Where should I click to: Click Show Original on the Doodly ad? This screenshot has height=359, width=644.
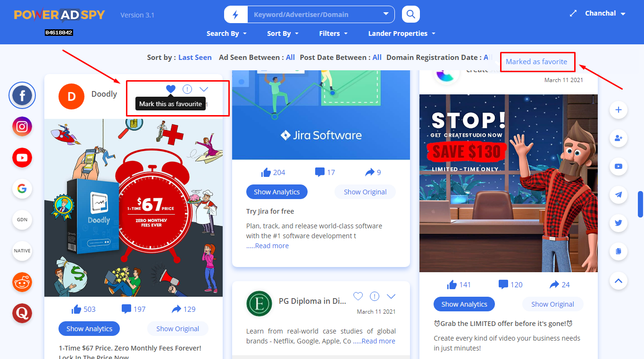pyautogui.click(x=178, y=329)
